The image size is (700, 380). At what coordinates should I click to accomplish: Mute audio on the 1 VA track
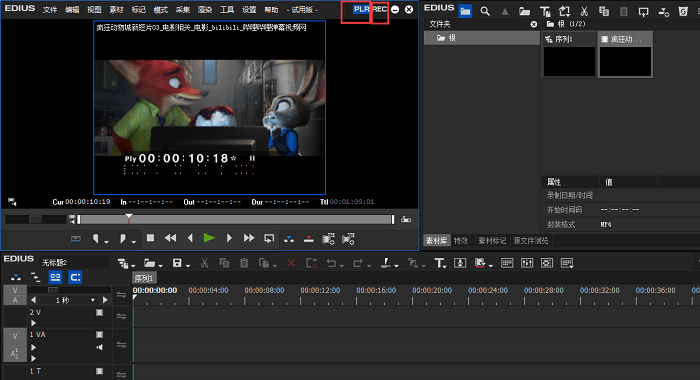click(99, 347)
